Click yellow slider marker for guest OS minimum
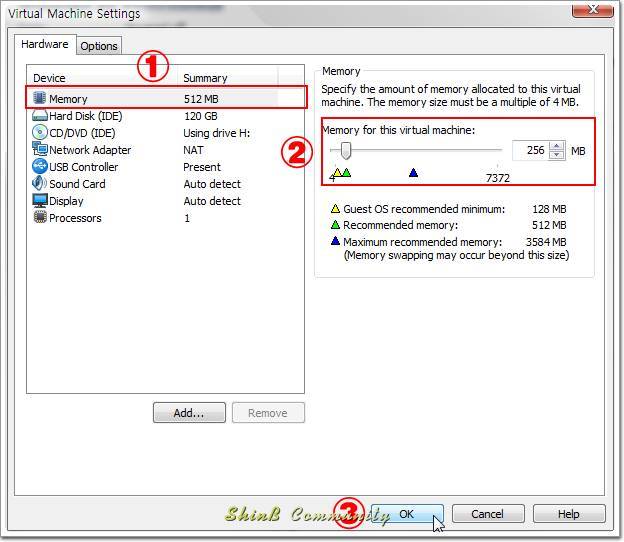The height and width of the screenshot is (542, 624). tap(337, 173)
